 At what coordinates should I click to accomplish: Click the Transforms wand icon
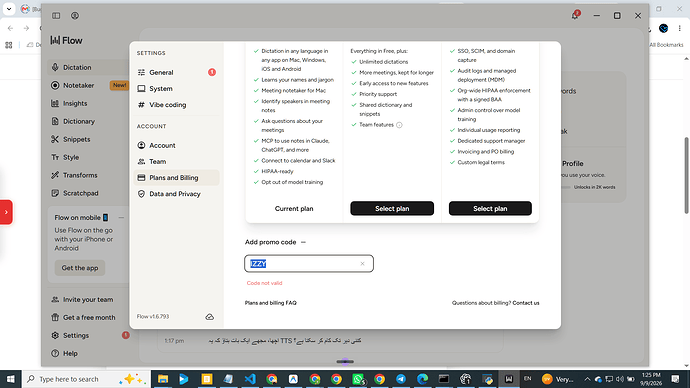coord(55,175)
